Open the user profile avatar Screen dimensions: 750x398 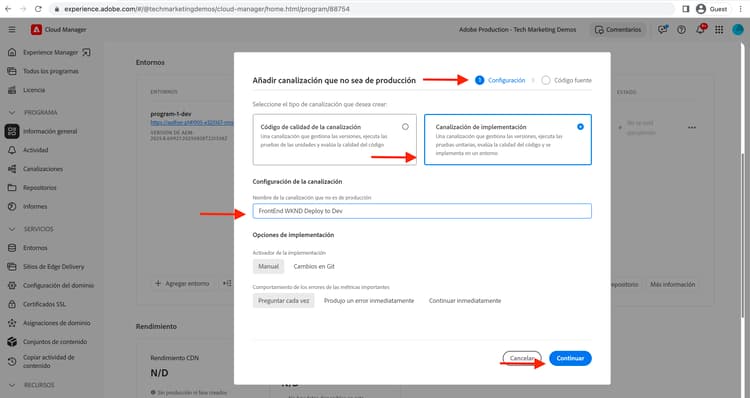coord(738,30)
